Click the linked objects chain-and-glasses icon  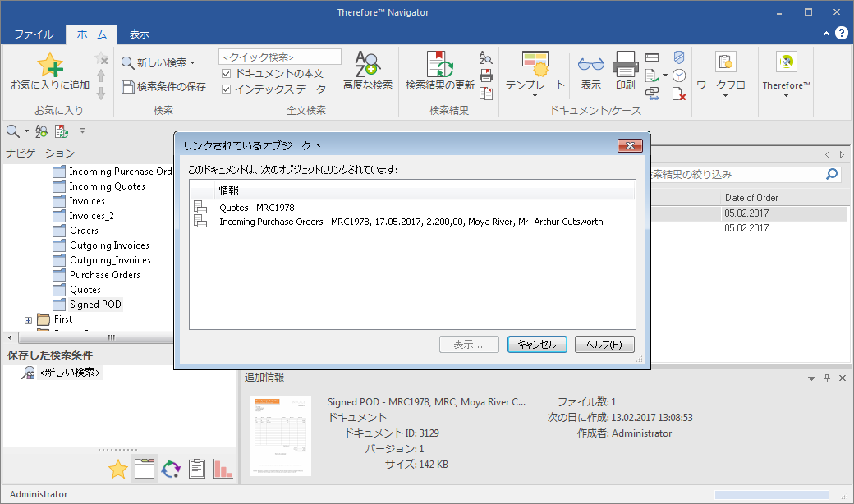coord(652,94)
